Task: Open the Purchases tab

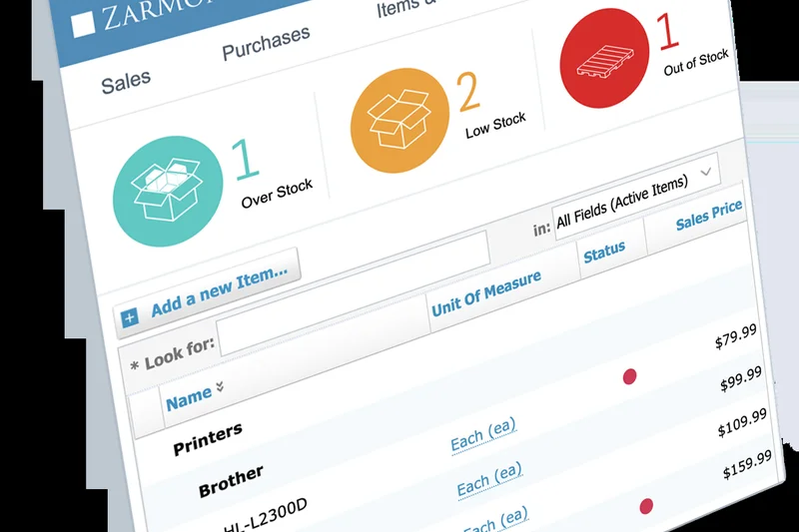Action: click(x=266, y=43)
